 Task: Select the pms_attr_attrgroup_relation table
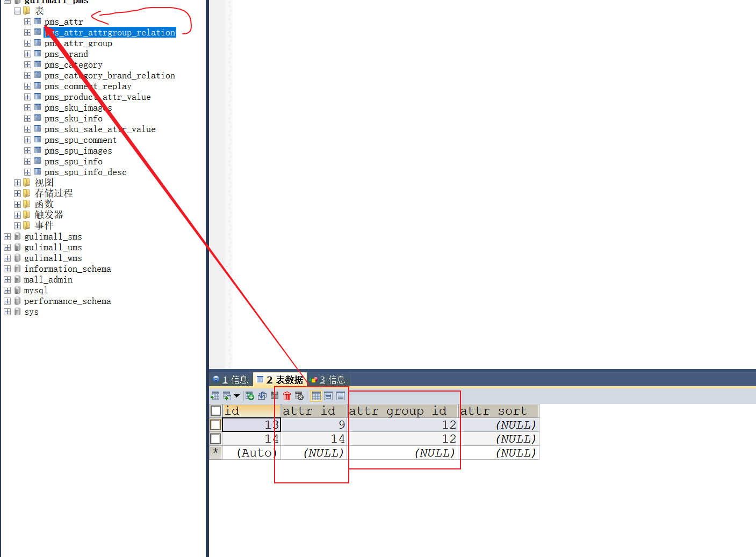[110, 33]
